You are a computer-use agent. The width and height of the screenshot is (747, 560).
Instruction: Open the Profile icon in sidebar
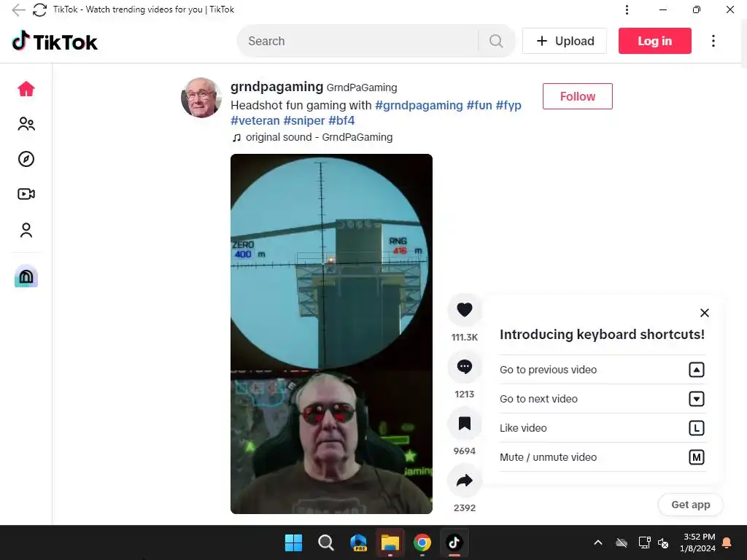click(26, 230)
